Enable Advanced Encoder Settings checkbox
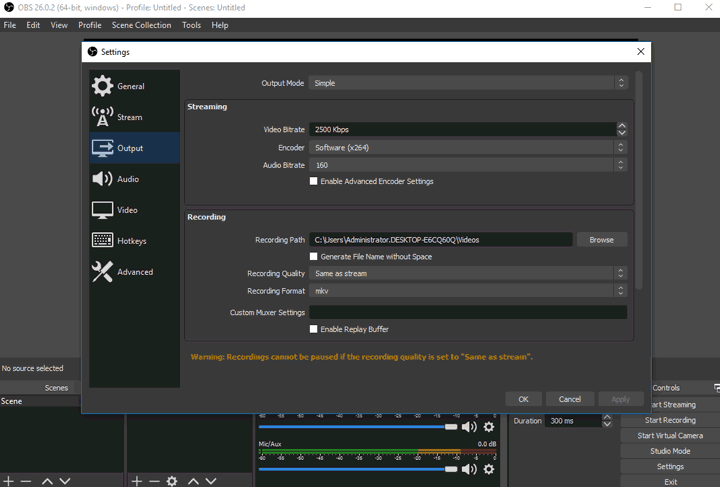 tap(314, 182)
